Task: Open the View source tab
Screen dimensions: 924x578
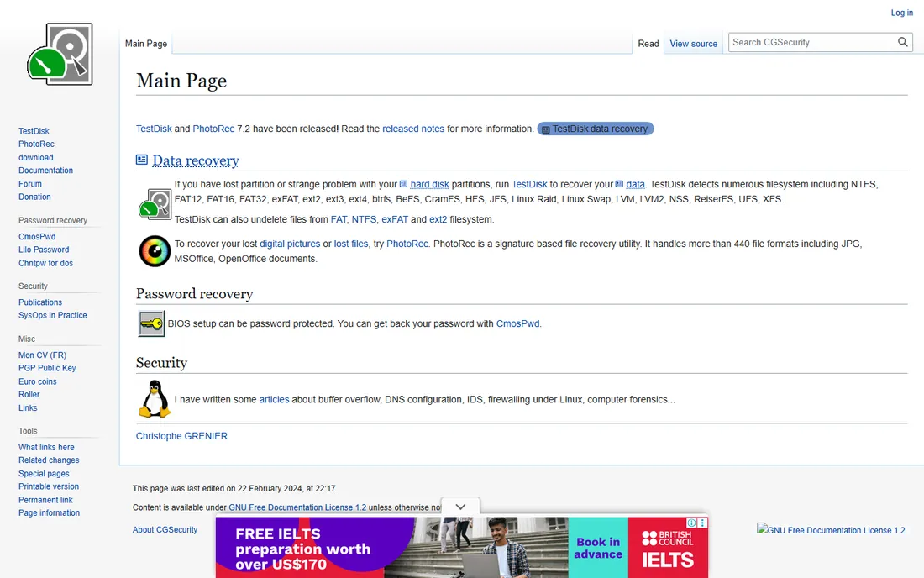Action: click(x=694, y=44)
